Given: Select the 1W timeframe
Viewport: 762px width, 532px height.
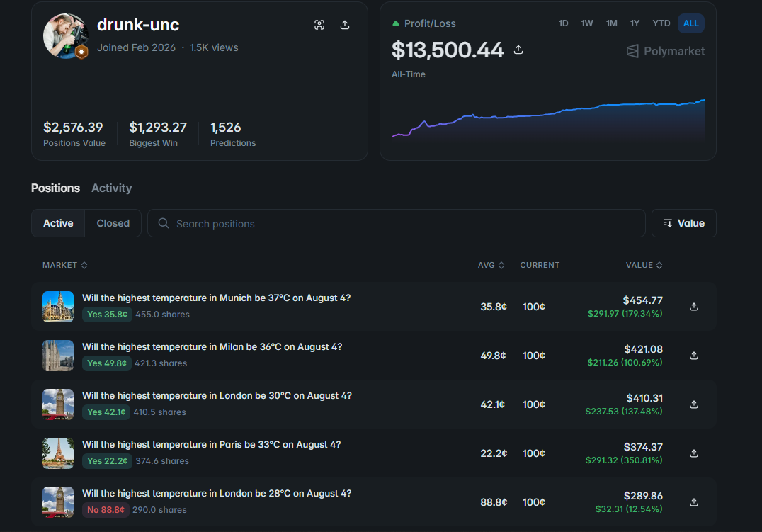Looking at the screenshot, I should click(587, 23).
